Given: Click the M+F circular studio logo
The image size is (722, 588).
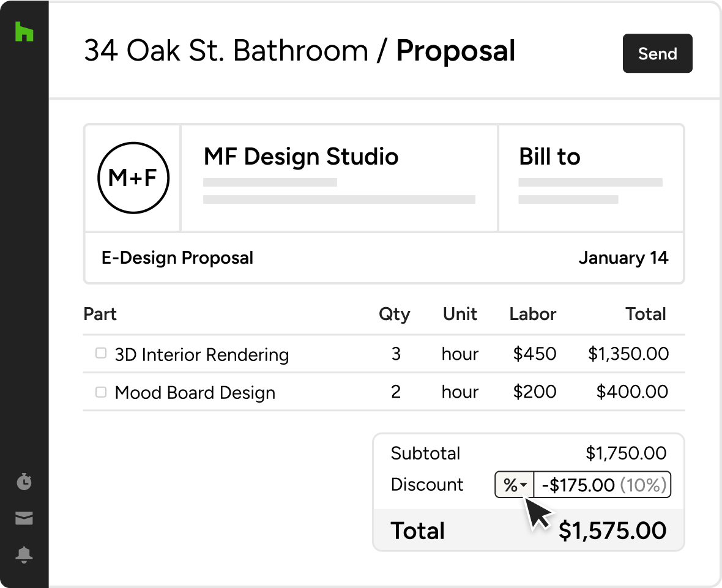Looking at the screenshot, I should pos(133,178).
